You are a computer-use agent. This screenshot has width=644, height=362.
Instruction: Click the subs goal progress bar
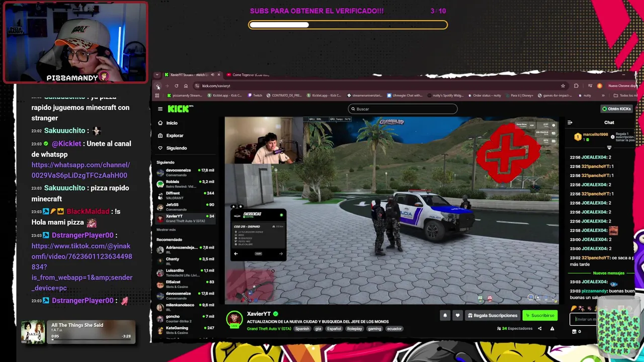coord(348,25)
